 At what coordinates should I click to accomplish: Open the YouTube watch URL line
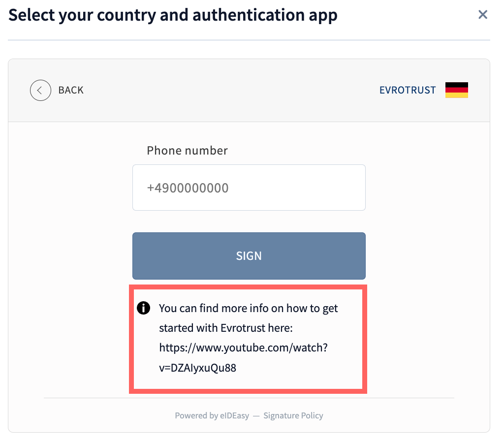[x=243, y=348]
